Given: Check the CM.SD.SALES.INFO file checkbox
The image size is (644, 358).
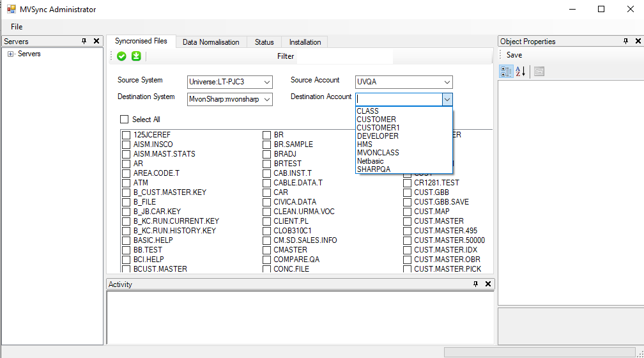Looking at the screenshot, I should (x=266, y=240).
